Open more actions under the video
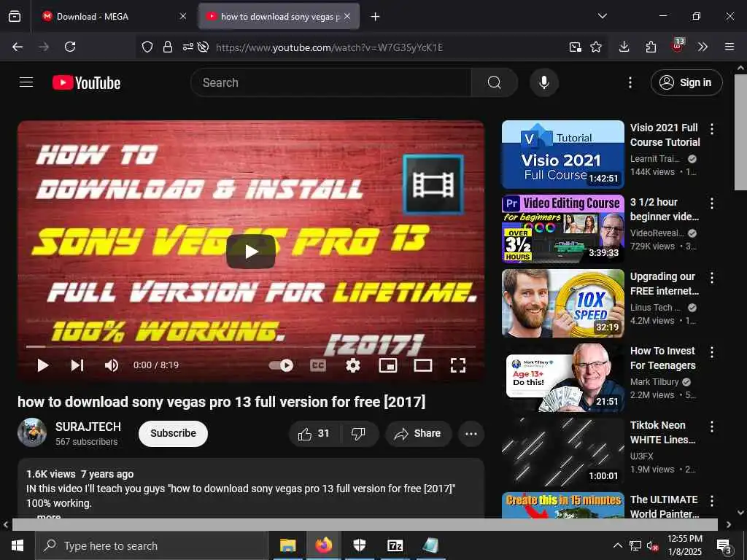This screenshot has width=747, height=560. 471,434
